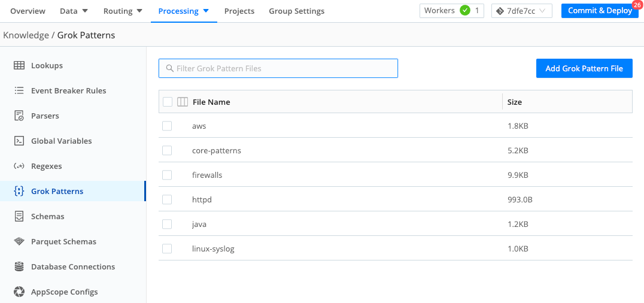This screenshot has height=303, width=644.
Task: Click the 5.2KB size value
Action: (x=518, y=150)
